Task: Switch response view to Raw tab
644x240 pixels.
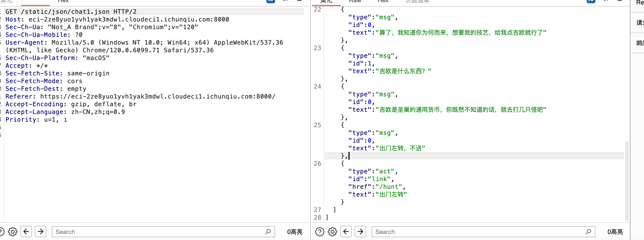Action: pyautogui.click(x=355, y=1)
